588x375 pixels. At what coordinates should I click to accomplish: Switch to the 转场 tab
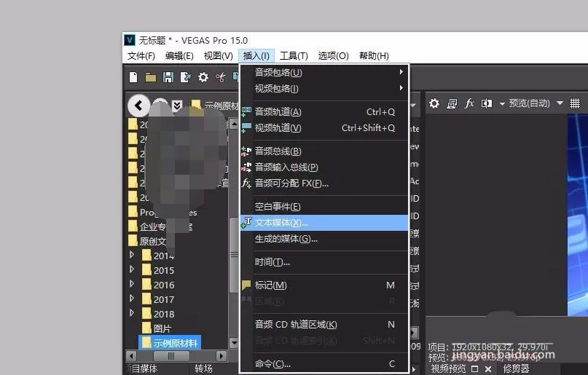click(x=203, y=368)
